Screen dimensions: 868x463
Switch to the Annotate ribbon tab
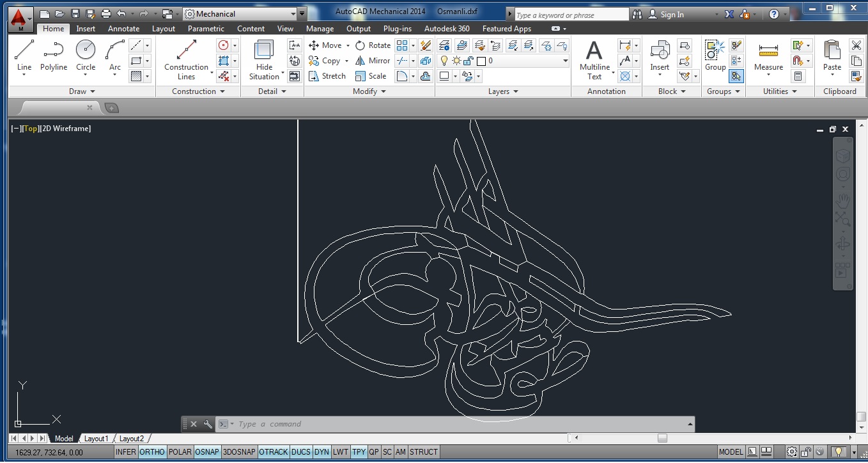(x=123, y=29)
